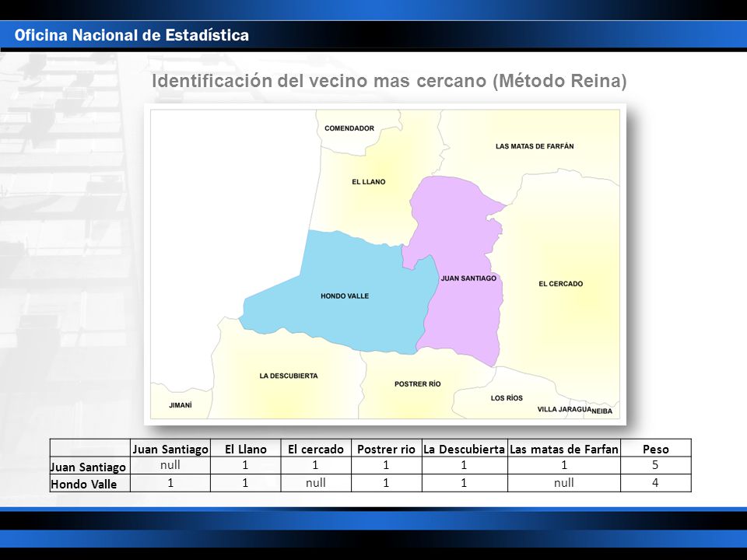Click the LAS MATAS DE FARFÁN map label
747x560 pixels.
(x=535, y=146)
